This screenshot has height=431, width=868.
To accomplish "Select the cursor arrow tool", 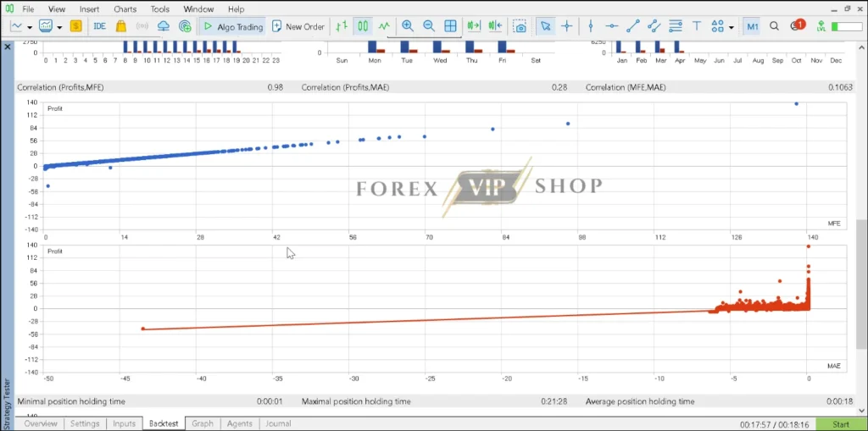I will tap(546, 26).
